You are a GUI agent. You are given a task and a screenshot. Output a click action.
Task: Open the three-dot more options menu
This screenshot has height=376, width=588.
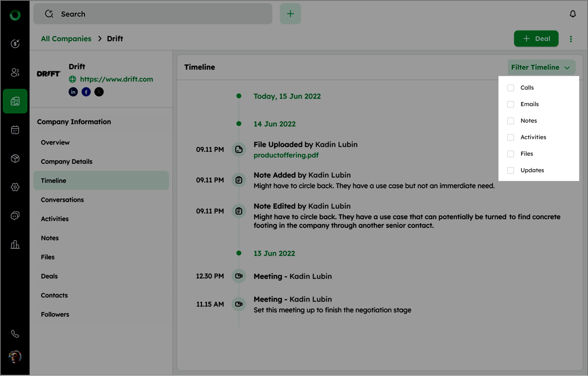point(571,39)
